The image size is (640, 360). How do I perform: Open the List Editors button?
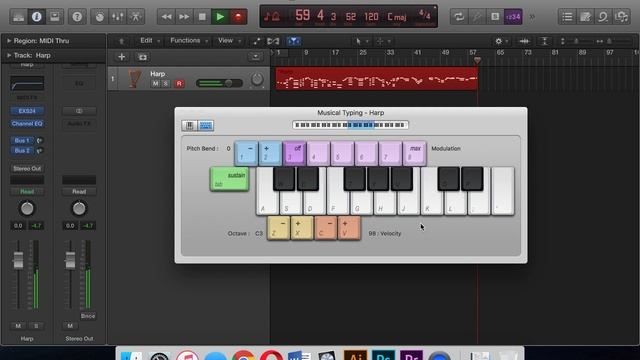(x=567, y=17)
